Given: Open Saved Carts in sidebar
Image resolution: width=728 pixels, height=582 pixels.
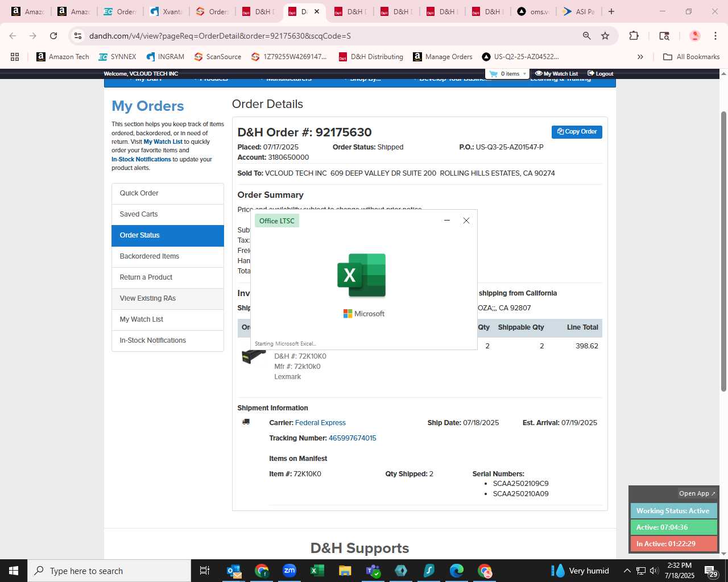Looking at the screenshot, I should click(168, 214).
